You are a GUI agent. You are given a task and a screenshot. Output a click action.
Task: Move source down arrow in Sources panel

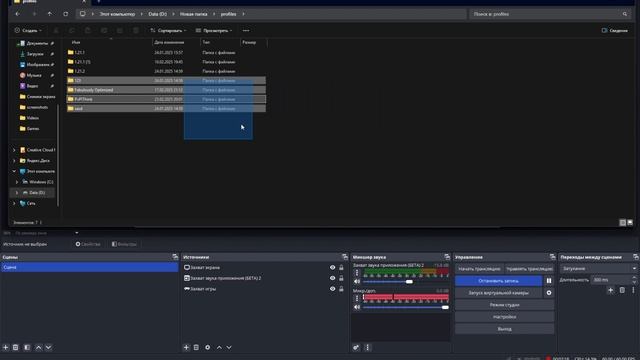point(229,347)
